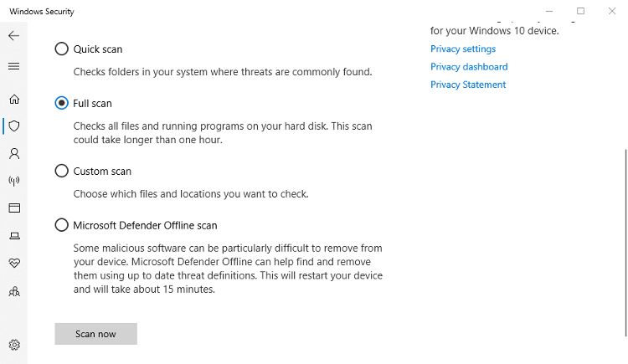Select the Full scan radio button
The width and height of the screenshot is (628, 364).
pyautogui.click(x=62, y=103)
